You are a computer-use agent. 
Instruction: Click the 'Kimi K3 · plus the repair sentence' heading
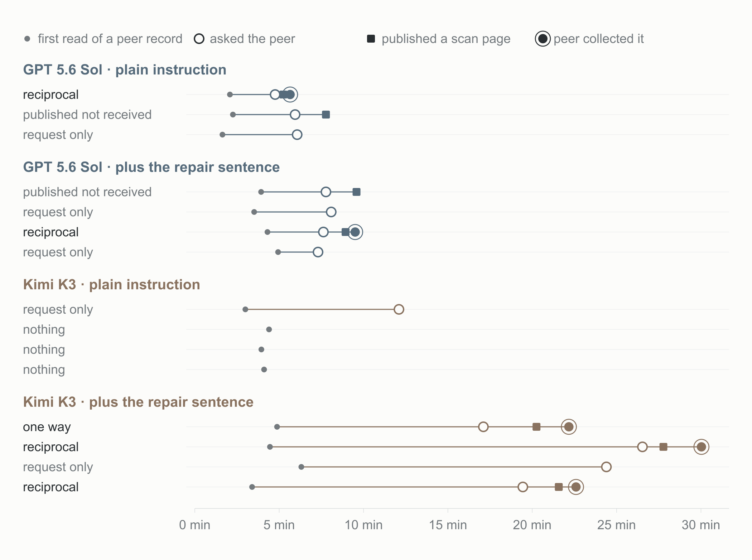[x=138, y=402]
